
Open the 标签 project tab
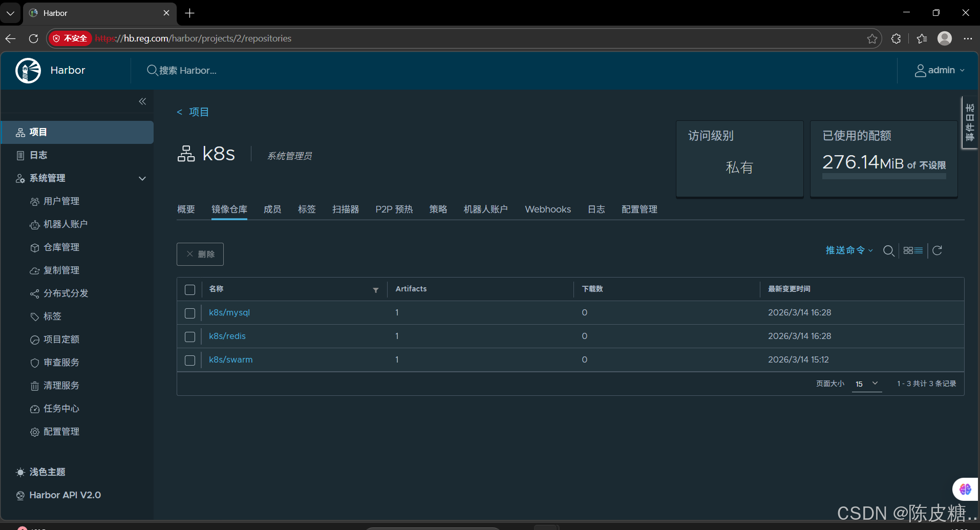[x=307, y=209]
